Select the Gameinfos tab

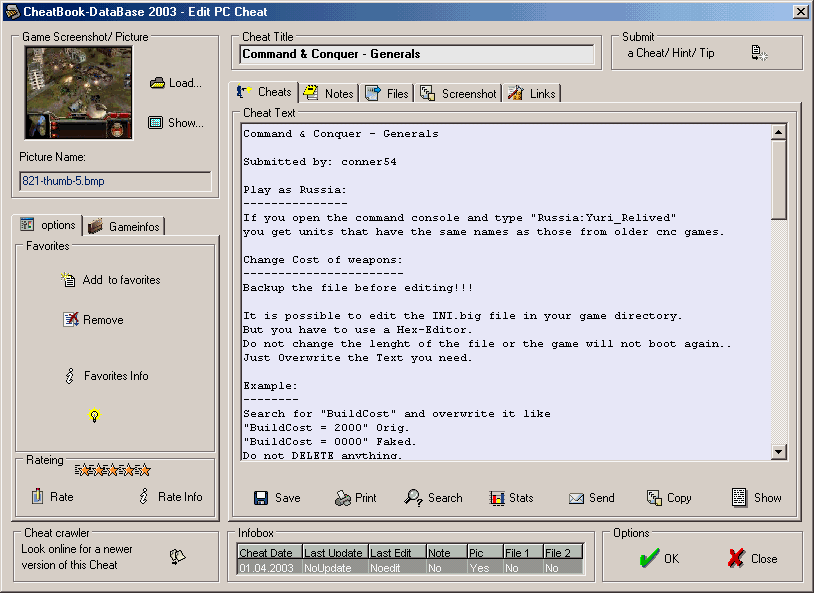coord(124,226)
